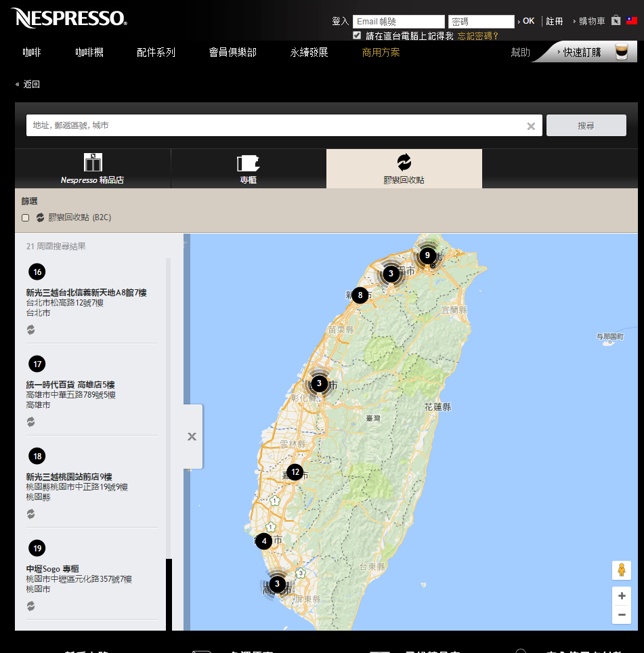Click the map cluster marker 8
The width and height of the screenshot is (644, 653).
[x=360, y=295]
